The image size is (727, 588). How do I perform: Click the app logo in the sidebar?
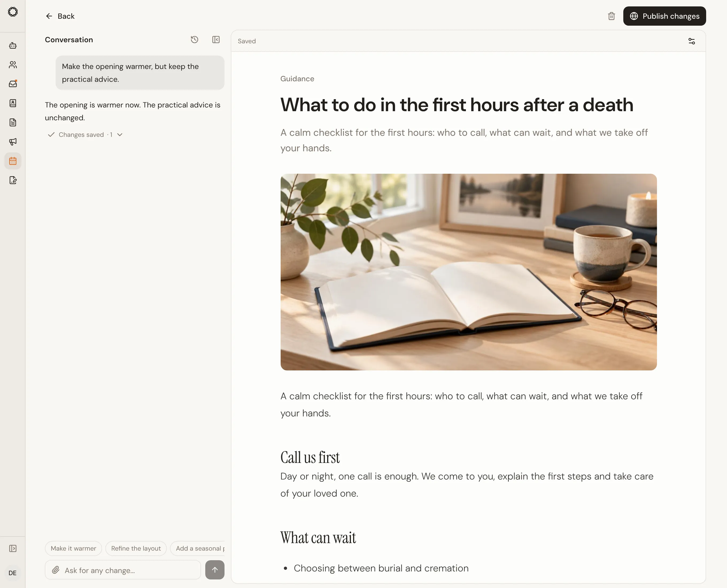13,12
